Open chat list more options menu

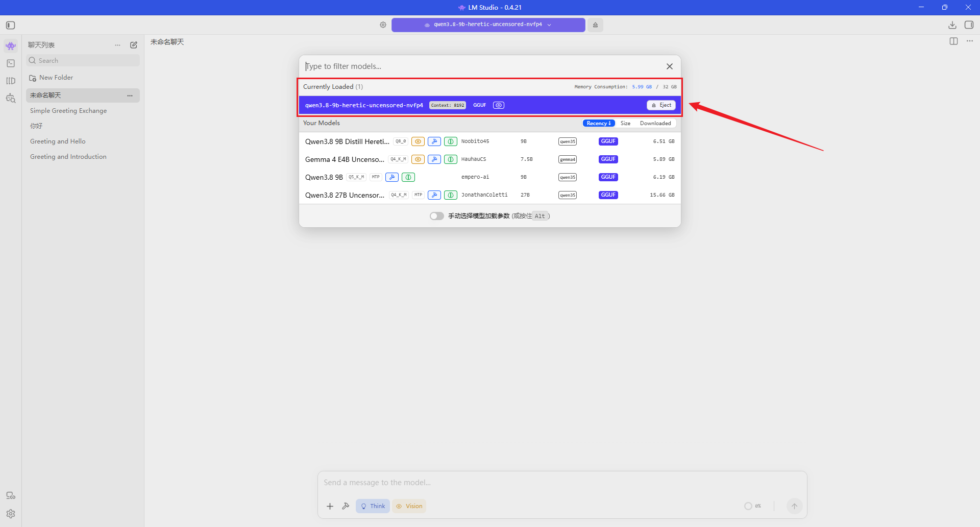pos(118,45)
